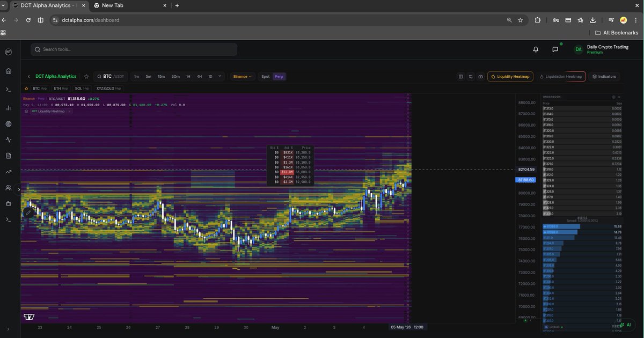Favorite DCT Alpha Analytics with star icon
This screenshot has width=644, height=338.
[86, 77]
